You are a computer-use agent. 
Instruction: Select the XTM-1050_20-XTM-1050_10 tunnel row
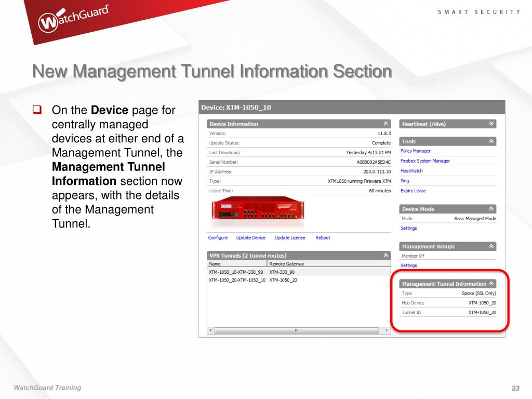(x=299, y=280)
